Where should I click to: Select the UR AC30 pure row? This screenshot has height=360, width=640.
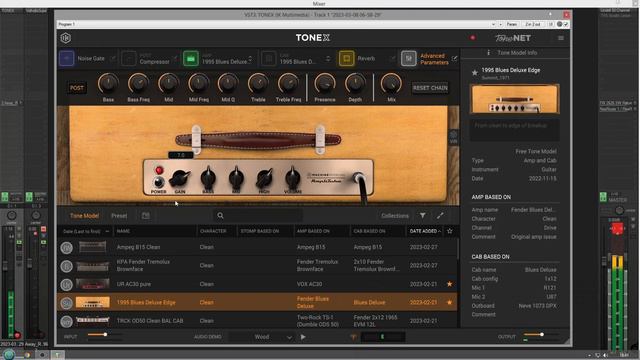pyautogui.click(x=257, y=284)
